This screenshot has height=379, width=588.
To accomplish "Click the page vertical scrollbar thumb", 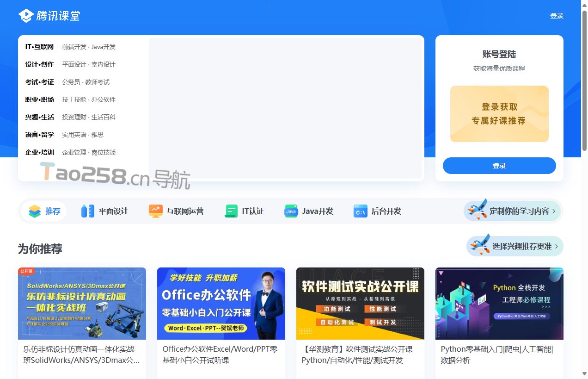I will pos(584,80).
